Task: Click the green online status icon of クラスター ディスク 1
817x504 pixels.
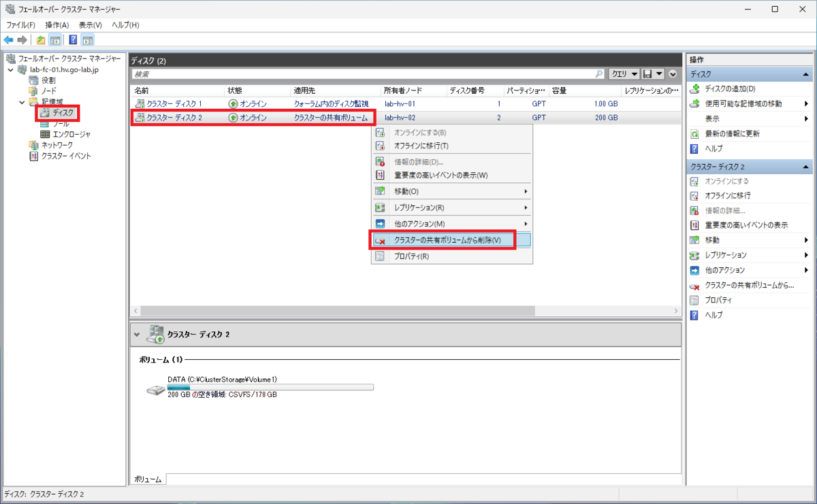Action: [233, 103]
